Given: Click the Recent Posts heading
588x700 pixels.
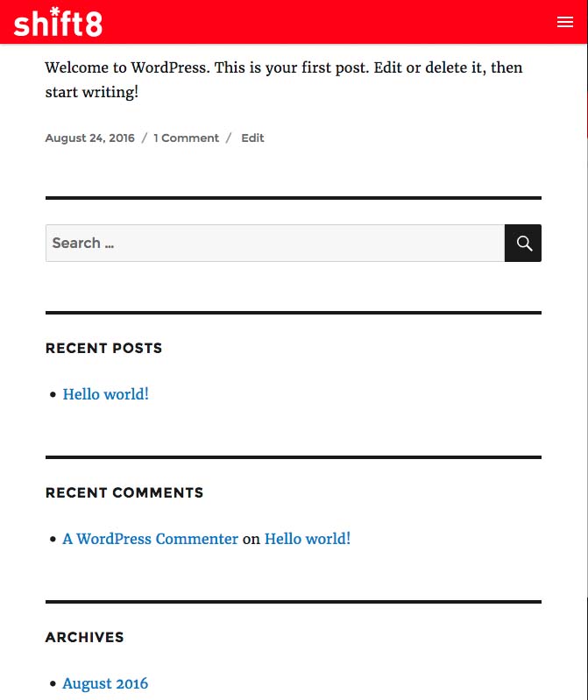Looking at the screenshot, I should pos(103,348).
